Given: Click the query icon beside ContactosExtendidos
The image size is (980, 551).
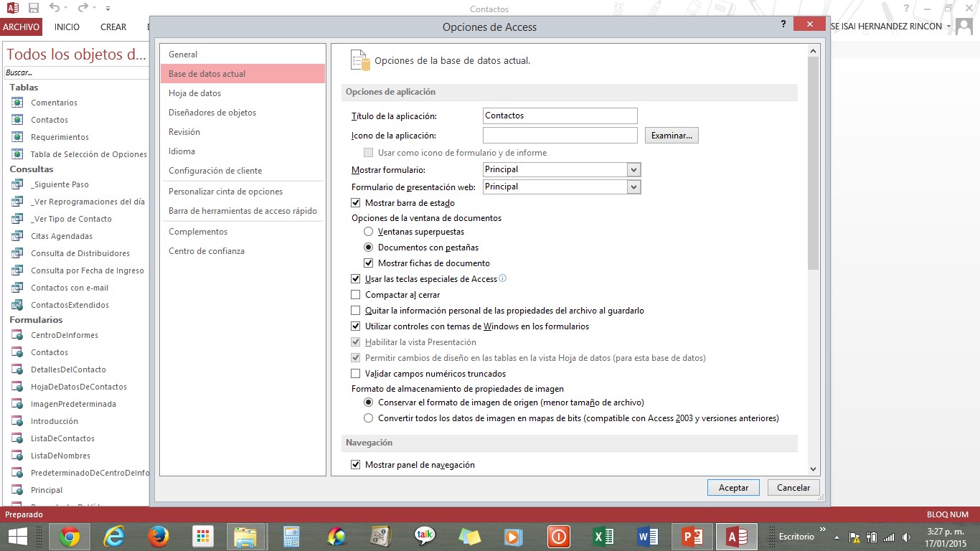Looking at the screenshot, I should 17,305.
